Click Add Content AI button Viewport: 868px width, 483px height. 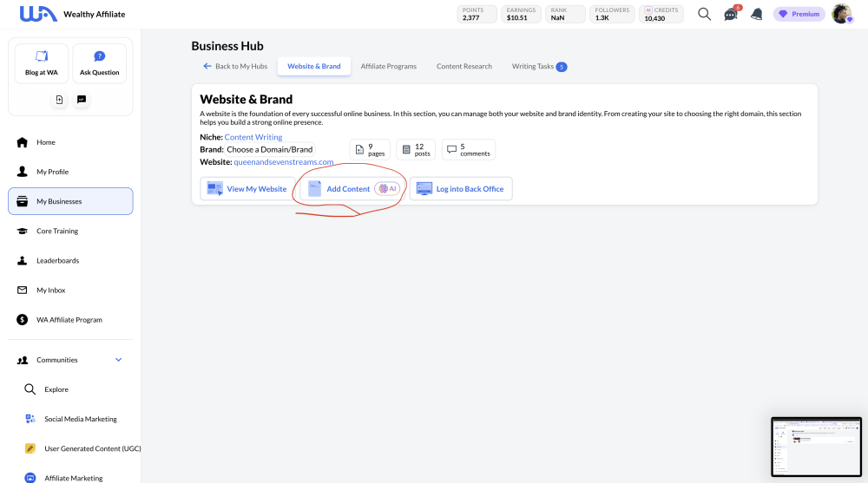coord(352,189)
